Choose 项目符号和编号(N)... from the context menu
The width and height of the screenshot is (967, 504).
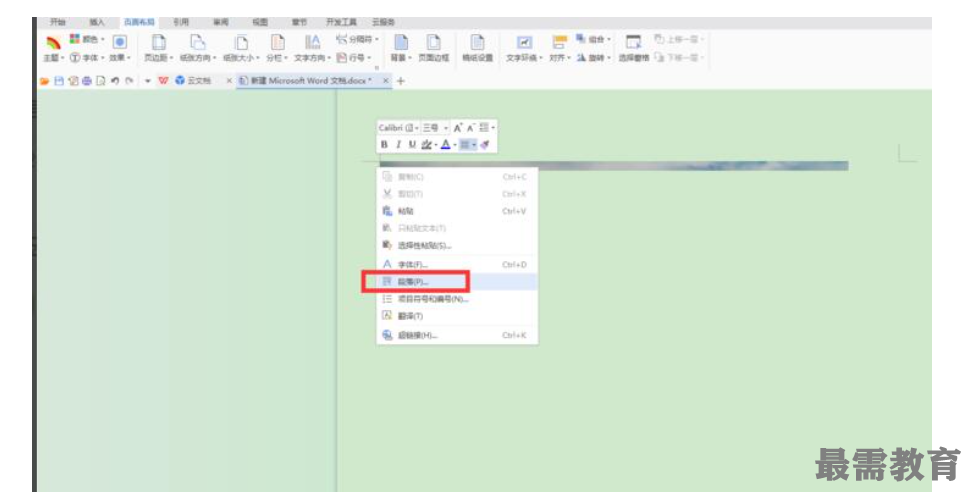[457, 299]
